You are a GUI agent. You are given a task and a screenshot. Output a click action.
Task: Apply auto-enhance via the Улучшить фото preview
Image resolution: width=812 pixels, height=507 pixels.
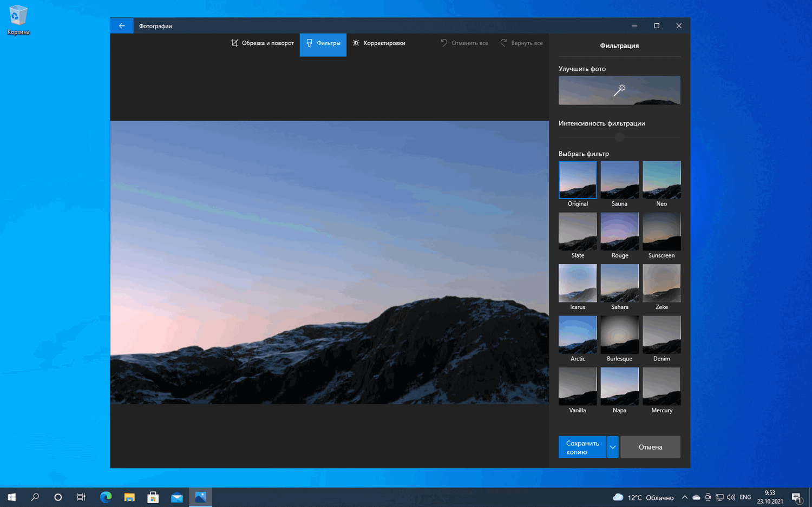[619, 90]
